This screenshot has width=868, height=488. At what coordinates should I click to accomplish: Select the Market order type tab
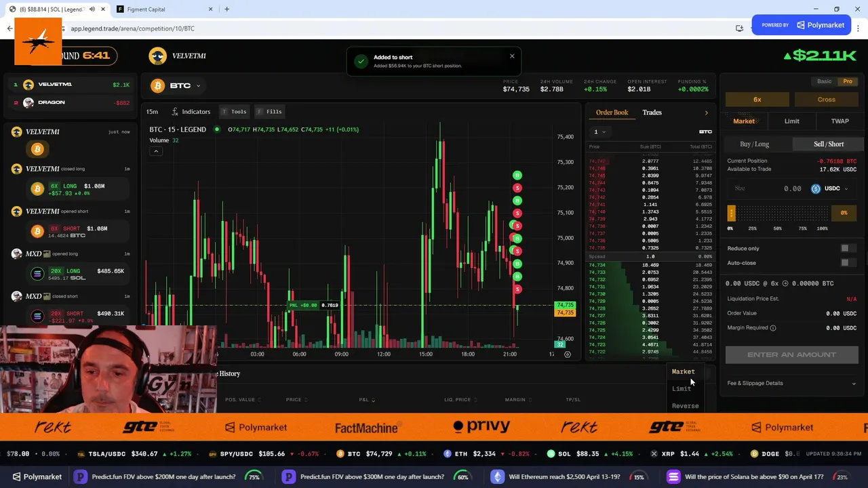point(744,121)
